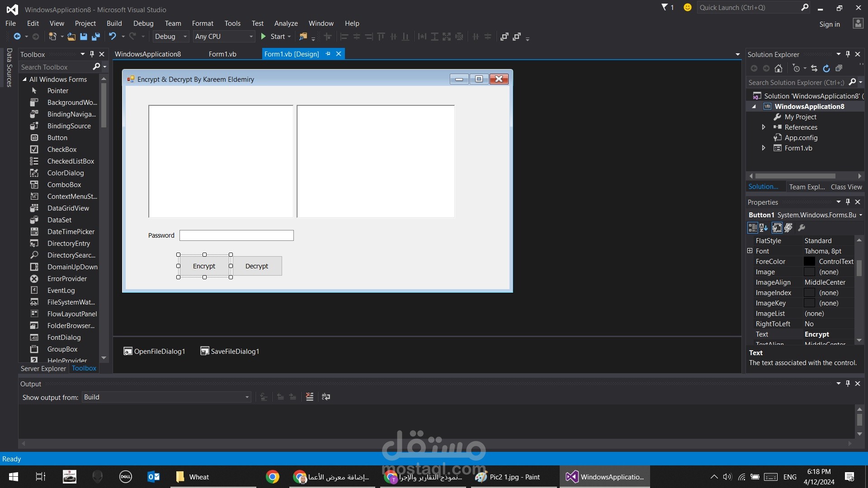Pin the Toolbox panel with Auto Hide
This screenshot has width=868, height=488.
[x=92, y=54]
